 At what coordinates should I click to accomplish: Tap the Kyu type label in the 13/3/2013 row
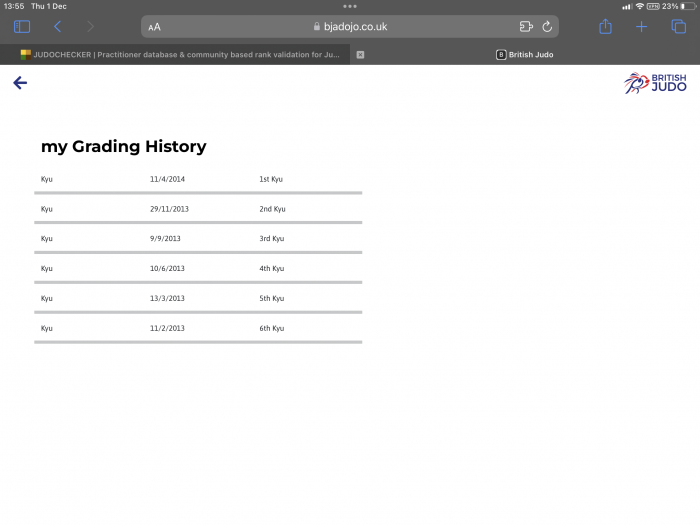pyautogui.click(x=46, y=298)
